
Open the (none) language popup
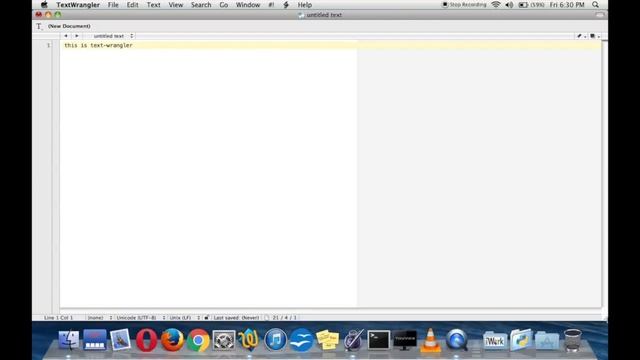[x=99, y=318]
